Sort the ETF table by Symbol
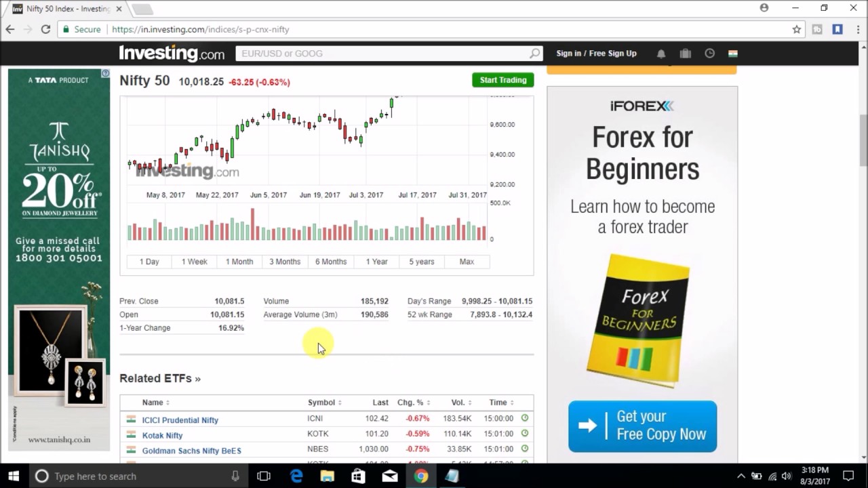Screen dimensions: 868x488 point(325,403)
